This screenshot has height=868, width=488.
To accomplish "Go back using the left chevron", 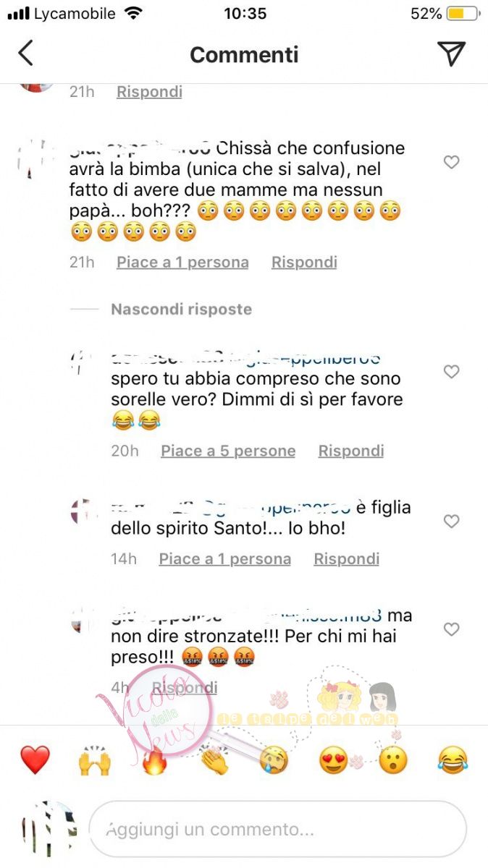I will coord(25,54).
